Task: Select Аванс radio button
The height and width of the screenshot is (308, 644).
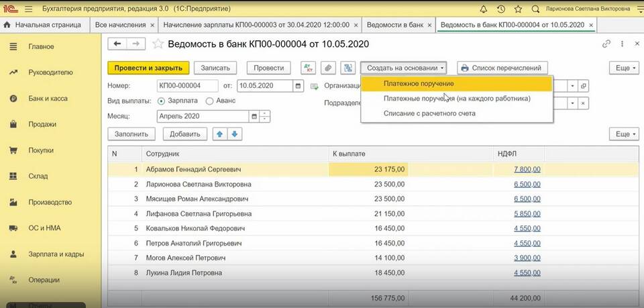Action: click(210, 101)
